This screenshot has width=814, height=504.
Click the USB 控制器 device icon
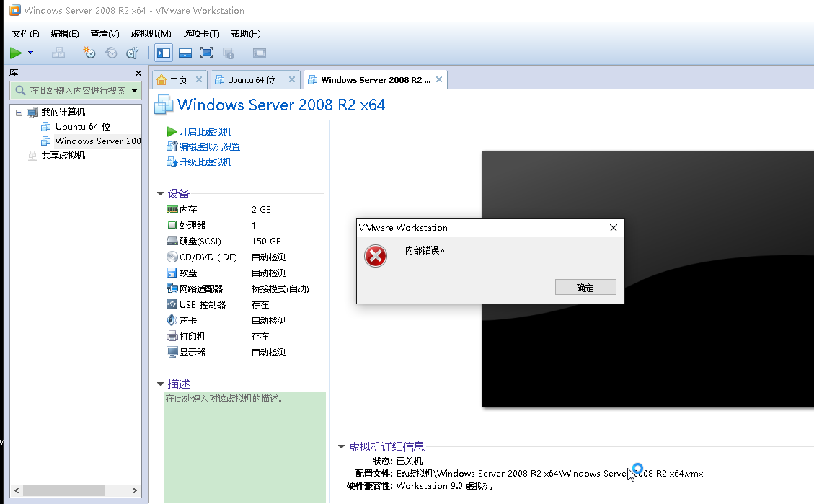click(172, 305)
